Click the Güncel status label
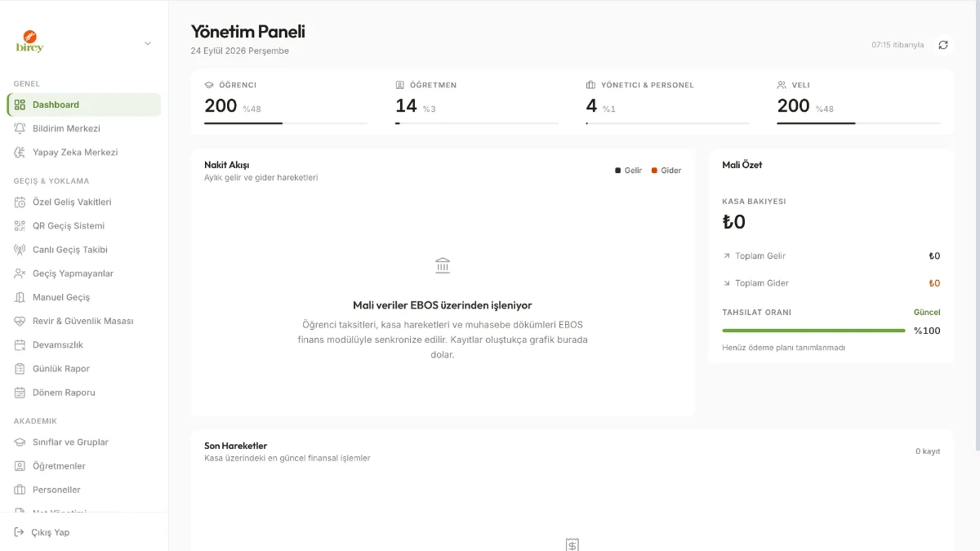The height and width of the screenshot is (551, 980). click(927, 312)
